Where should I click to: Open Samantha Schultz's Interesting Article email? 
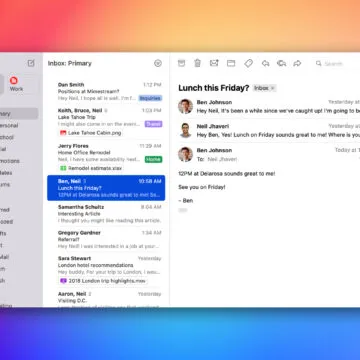click(106, 214)
